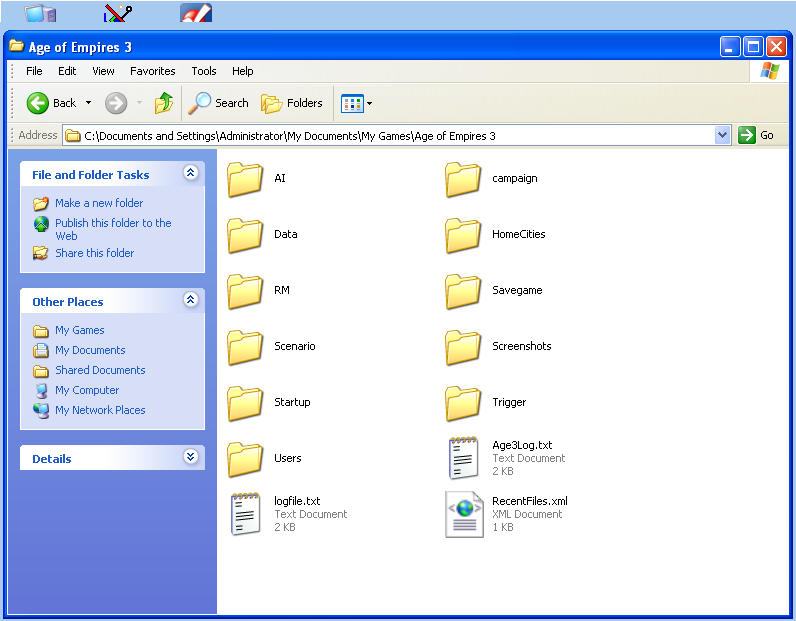Click the green Back arrow icon
Viewport: 796px width, 621px height.
pos(38,103)
